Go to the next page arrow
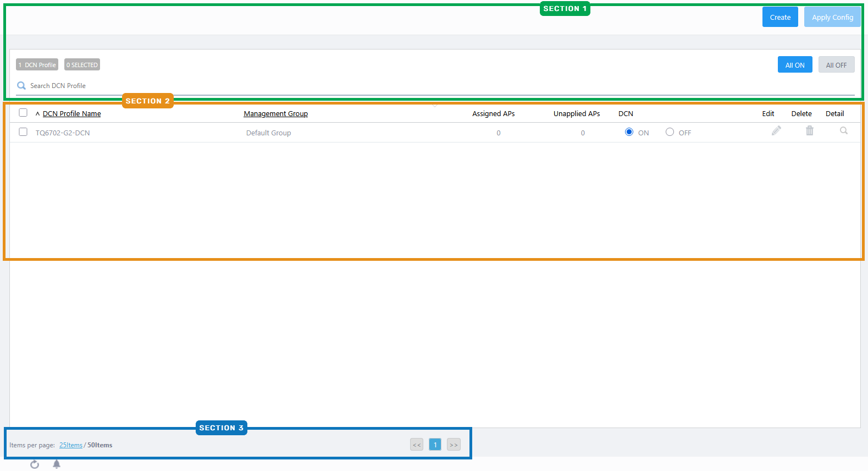868x471 pixels. (x=454, y=445)
